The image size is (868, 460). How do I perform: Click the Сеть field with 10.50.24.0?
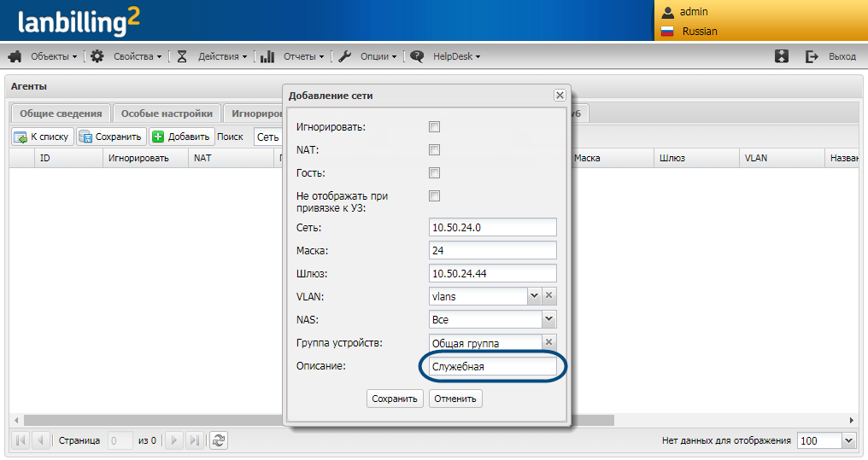click(x=493, y=227)
